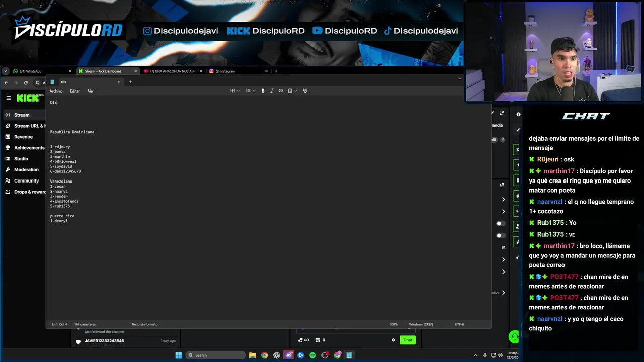This screenshot has height=362, width=644.
Task: Open Stream URL & key in Kick sidebar
Action: (x=25, y=126)
